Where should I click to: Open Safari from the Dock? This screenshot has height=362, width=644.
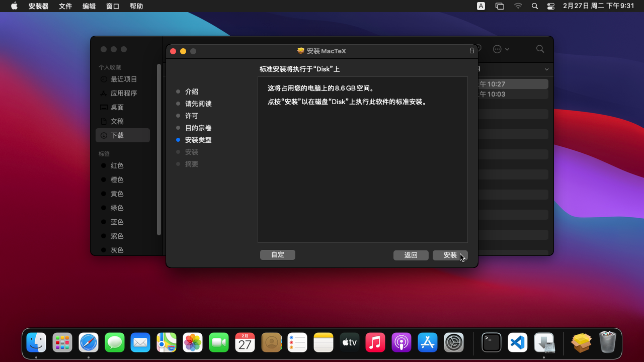89,342
